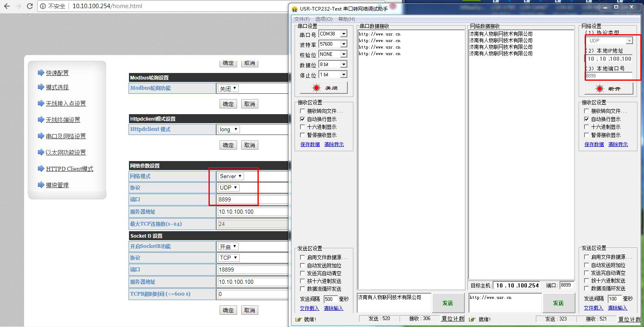
Task: Click 清除显示 link in network receive settings
Action: click(618, 144)
